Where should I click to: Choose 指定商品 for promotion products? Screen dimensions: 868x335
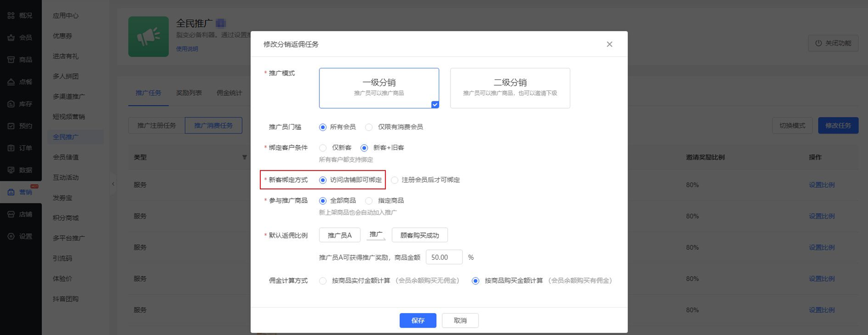point(369,201)
